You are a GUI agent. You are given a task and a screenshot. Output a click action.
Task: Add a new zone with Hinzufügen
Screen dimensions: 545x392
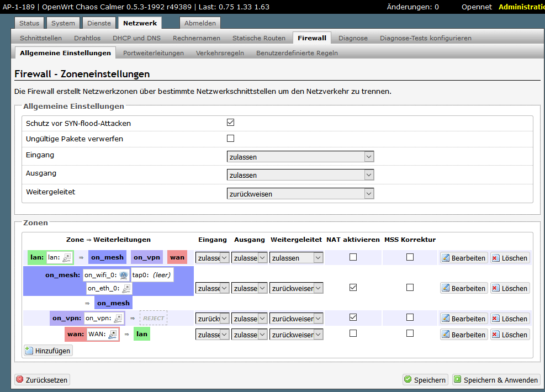point(48,350)
